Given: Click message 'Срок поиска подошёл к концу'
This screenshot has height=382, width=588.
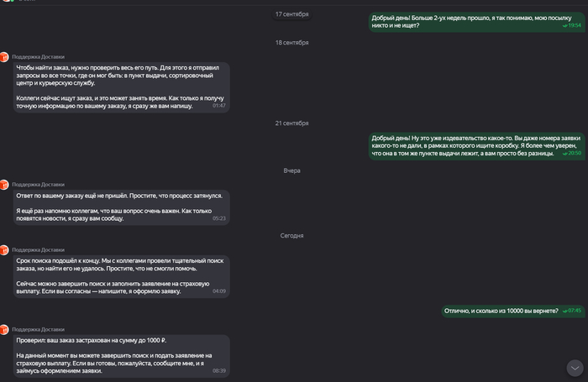Looking at the screenshot, I should [x=122, y=276].
